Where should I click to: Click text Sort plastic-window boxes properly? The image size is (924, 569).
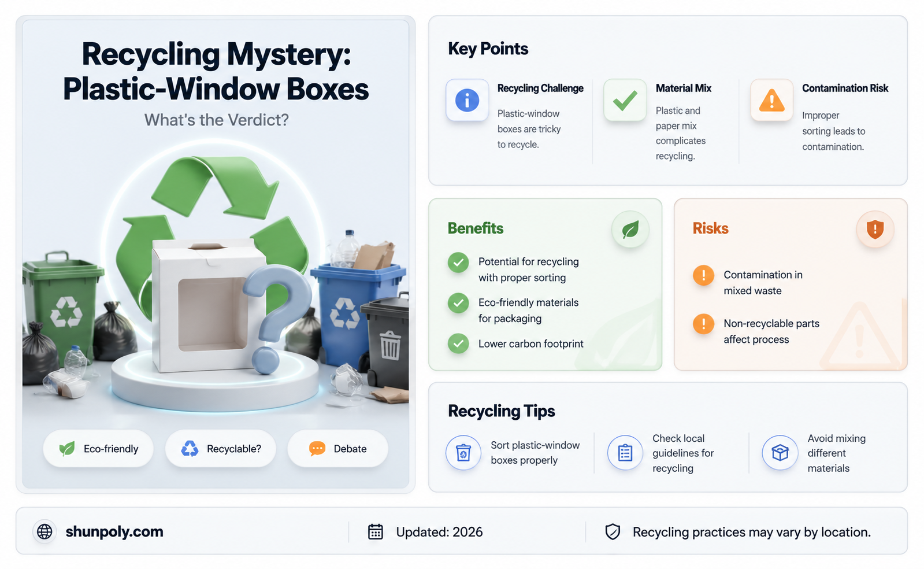coord(535,453)
